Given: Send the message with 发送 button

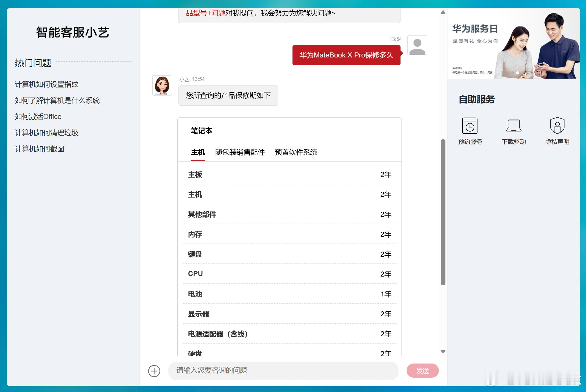Looking at the screenshot, I should [422, 371].
